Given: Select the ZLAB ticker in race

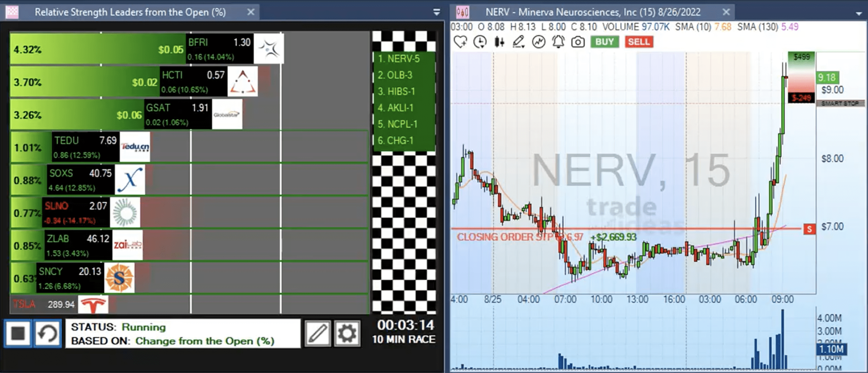Looking at the screenshot, I should (x=58, y=239).
